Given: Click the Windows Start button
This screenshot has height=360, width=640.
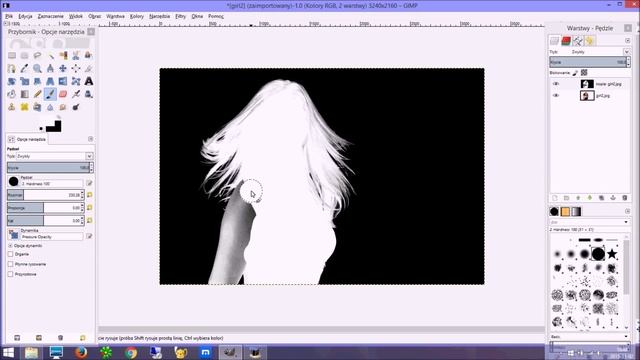Looking at the screenshot, I should click(8, 352).
